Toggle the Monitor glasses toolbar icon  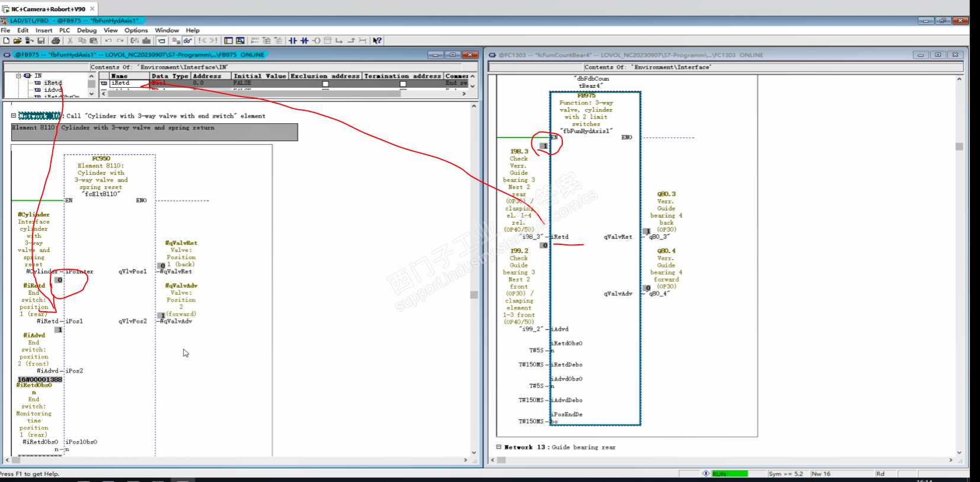click(x=188, y=41)
